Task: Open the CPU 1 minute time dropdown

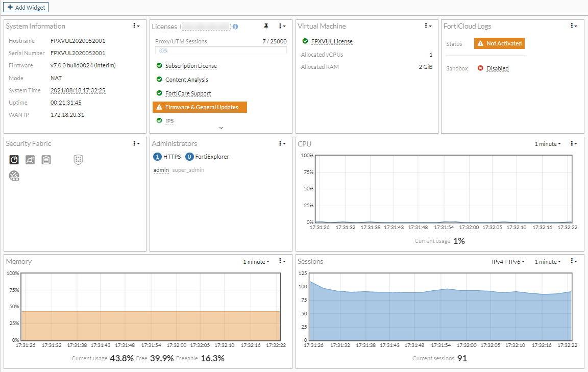Action: pos(548,144)
